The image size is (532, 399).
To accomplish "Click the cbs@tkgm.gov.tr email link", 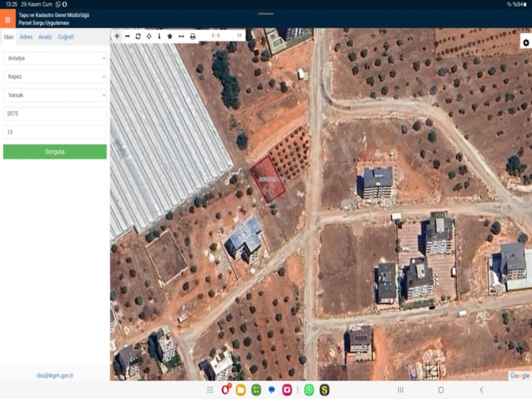I will coord(55,376).
